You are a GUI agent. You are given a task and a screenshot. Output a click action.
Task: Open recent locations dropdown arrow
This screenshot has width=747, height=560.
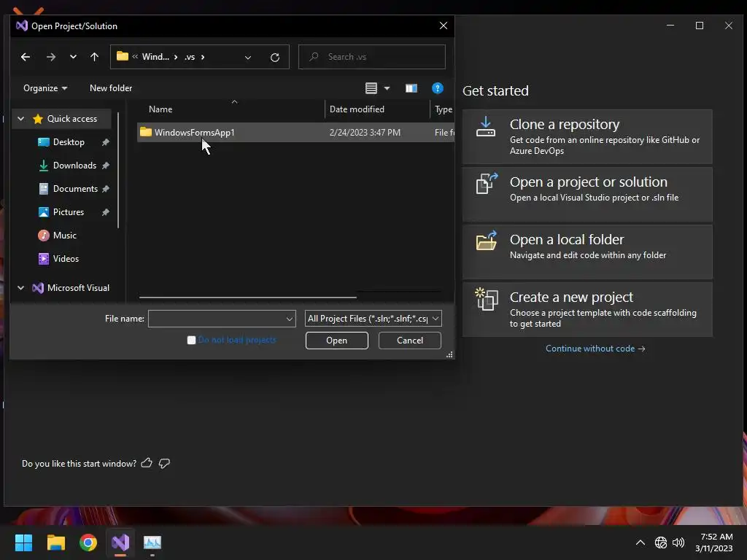tap(73, 57)
